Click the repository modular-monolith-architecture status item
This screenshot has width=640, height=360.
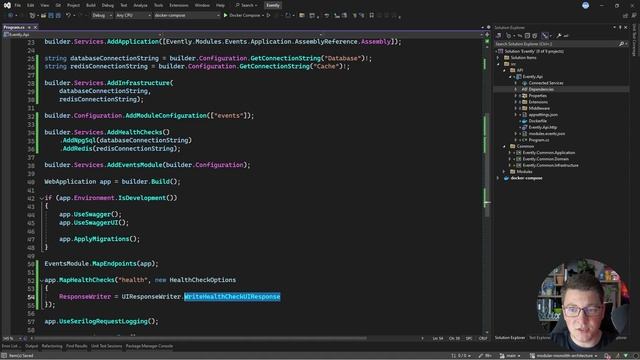click(564, 356)
